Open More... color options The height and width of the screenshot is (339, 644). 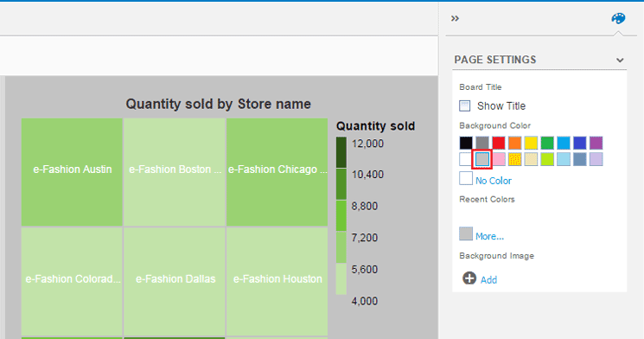click(x=489, y=236)
